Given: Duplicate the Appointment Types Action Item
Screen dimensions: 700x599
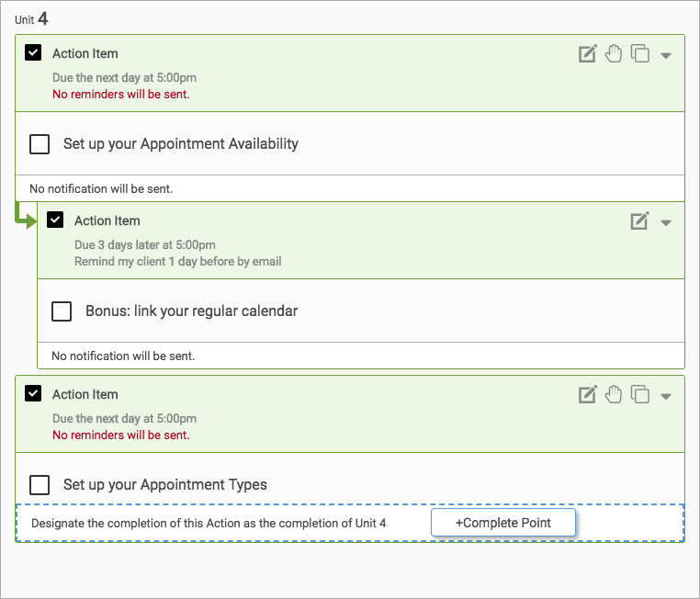Looking at the screenshot, I should 640,394.
